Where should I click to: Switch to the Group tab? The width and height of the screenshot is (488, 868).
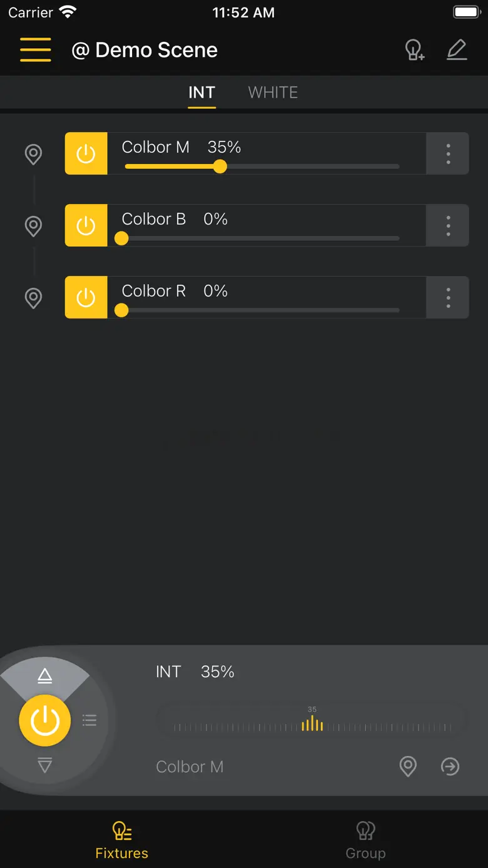coord(365,840)
